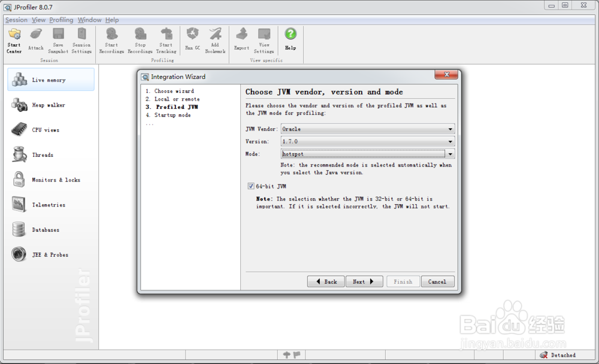Click the Save Snapshot toolbar icon

(58, 41)
